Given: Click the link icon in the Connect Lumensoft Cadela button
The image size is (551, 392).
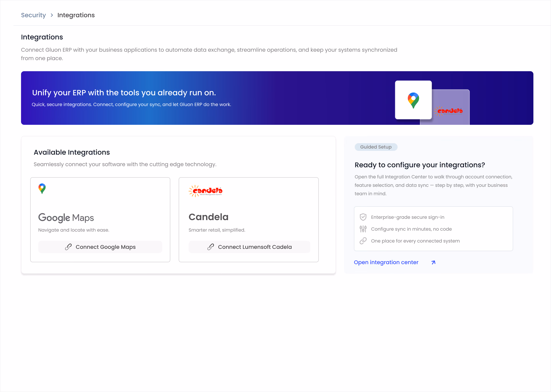Looking at the screenshot, I should click(211, 247).
